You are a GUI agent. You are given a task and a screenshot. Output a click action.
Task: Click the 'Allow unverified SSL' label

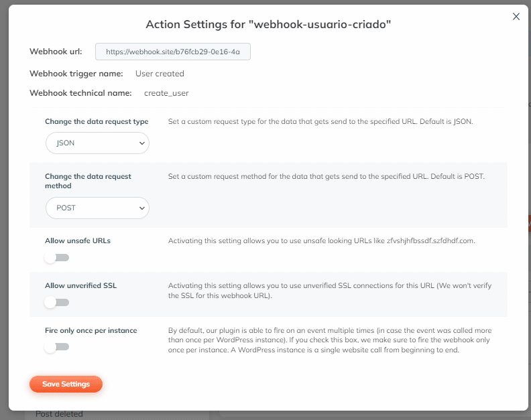[x=80, y=285]
